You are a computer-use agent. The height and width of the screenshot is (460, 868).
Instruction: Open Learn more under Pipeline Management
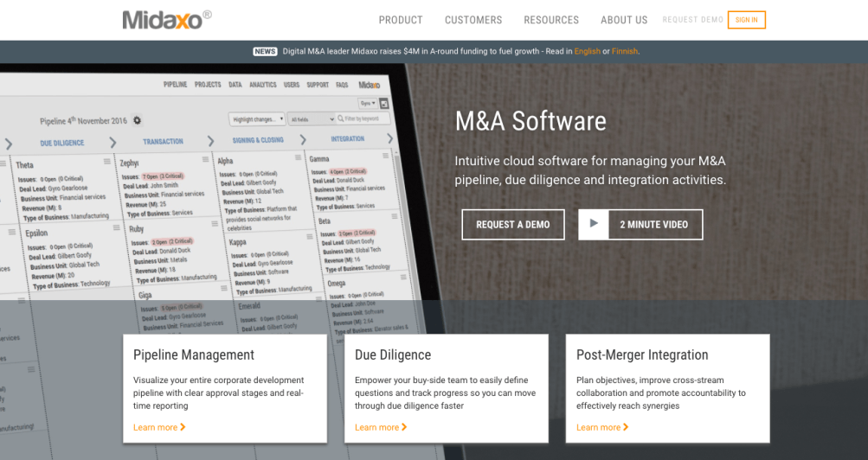pos(159,427)
